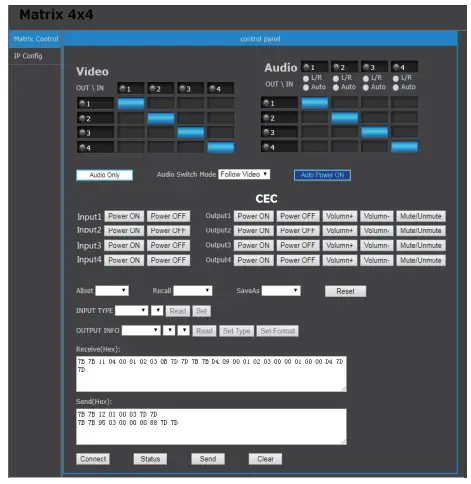This screenshot has width=471, height=484.
Task: Click the Send button
Action: (208, 459)
